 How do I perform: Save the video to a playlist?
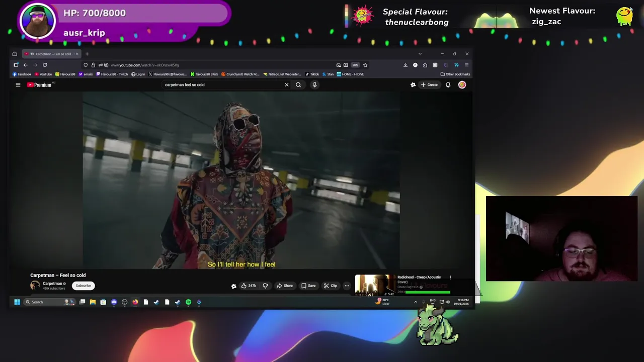pos(308,286)
